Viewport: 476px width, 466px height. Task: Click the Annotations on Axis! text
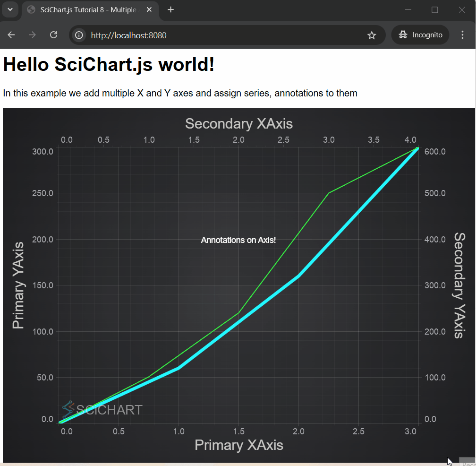coord(238,240)
